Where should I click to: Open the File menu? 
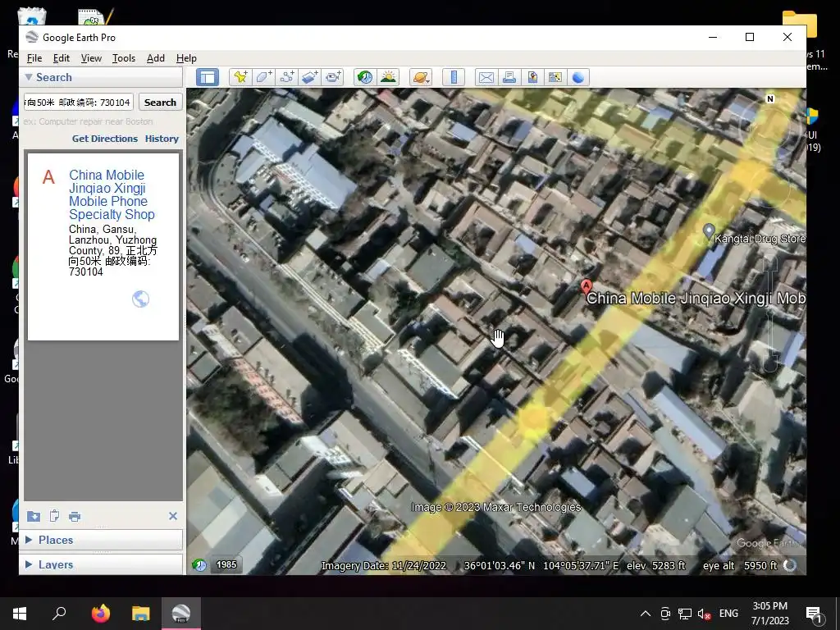[x=34, y=58]
